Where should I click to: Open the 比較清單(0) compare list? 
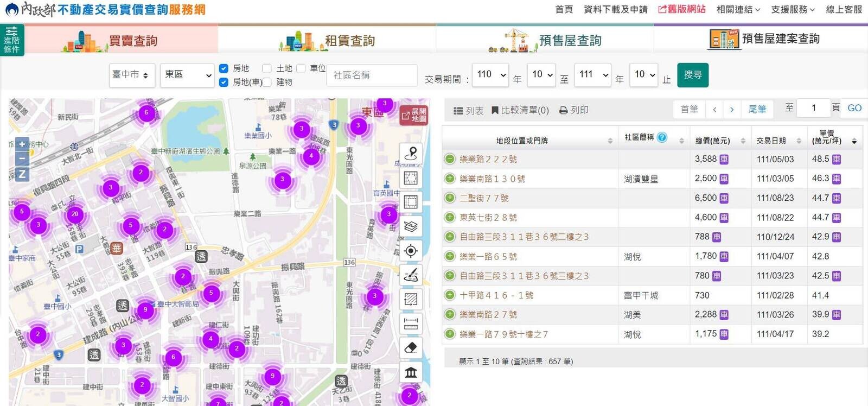coord(520,110)
